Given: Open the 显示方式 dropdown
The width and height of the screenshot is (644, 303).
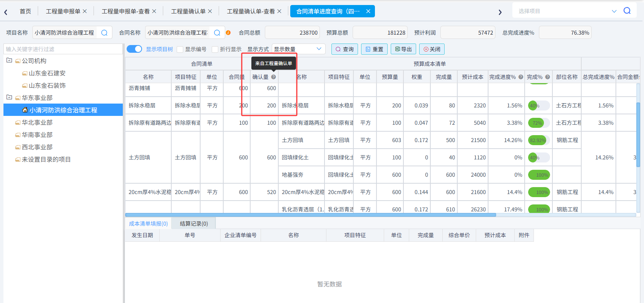Looking at the screenshot, I should coord(298,49).
